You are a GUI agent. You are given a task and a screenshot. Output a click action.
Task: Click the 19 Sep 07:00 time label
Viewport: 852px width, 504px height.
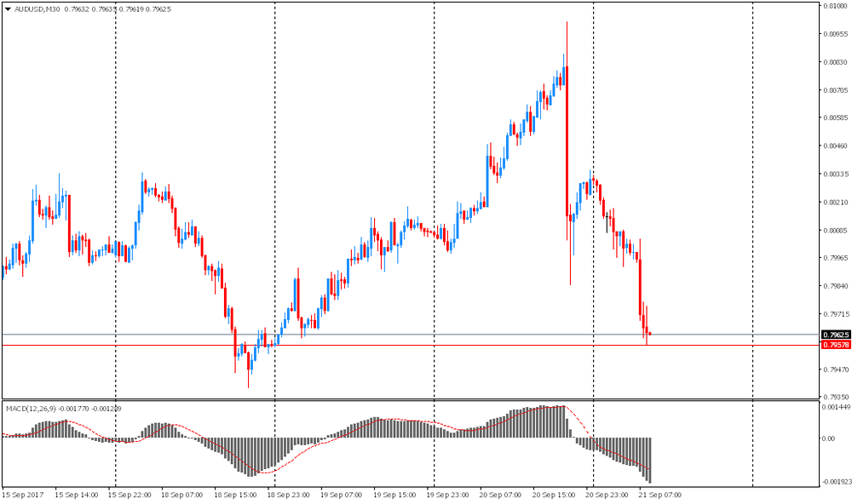pyautogui.click(x=342, y=495)
